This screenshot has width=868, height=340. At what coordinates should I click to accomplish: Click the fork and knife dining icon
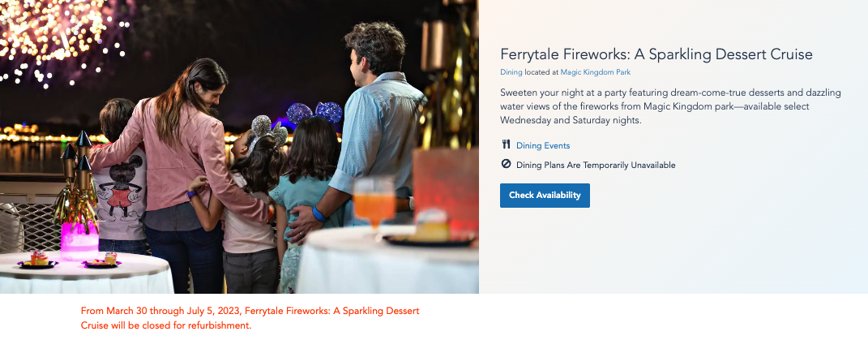click(x=506, y=145)
